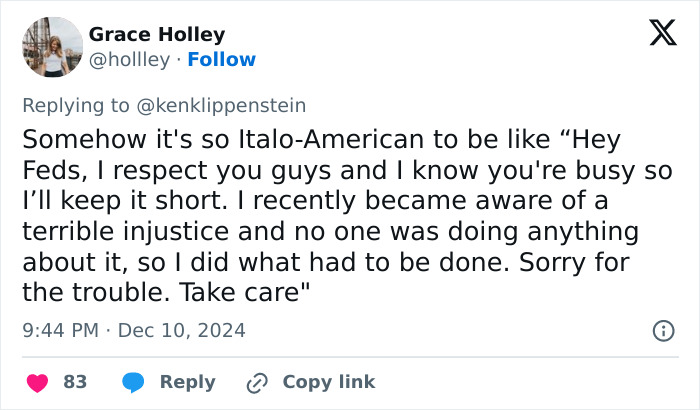
Task: Click the chain link icon
Action: 256,382
